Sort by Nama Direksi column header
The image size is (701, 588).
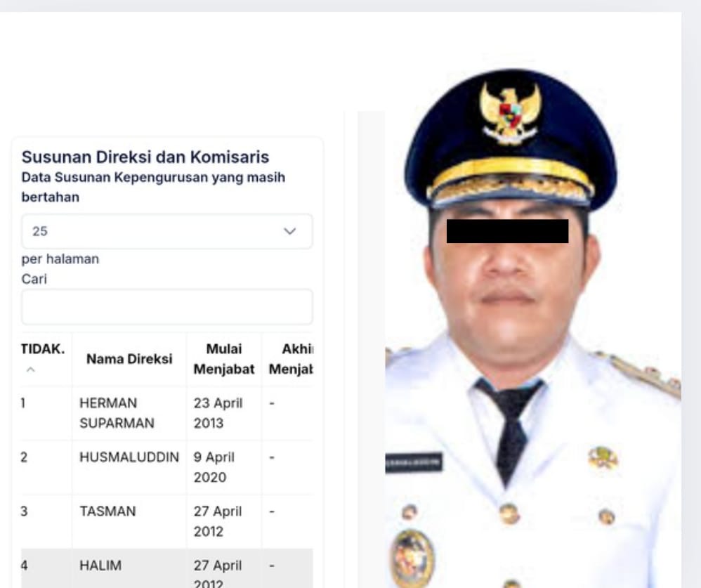pyautogui.click(x=129, y=359)
